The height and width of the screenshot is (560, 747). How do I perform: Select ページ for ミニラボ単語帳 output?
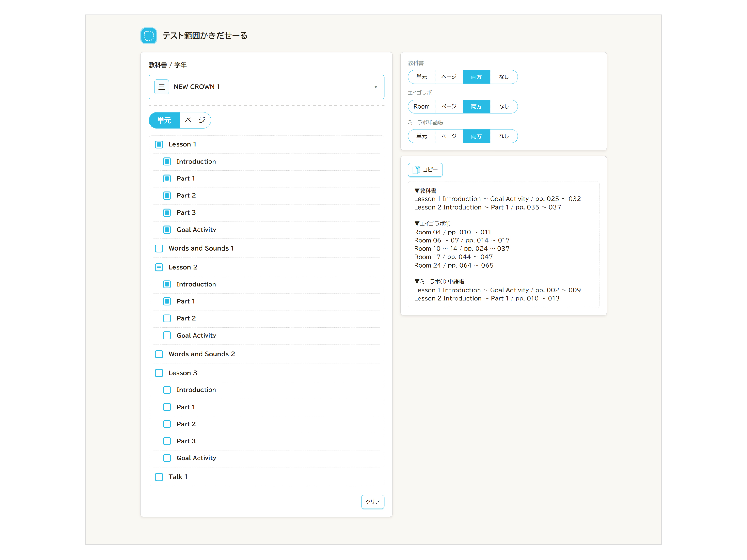tap(449, 136)
